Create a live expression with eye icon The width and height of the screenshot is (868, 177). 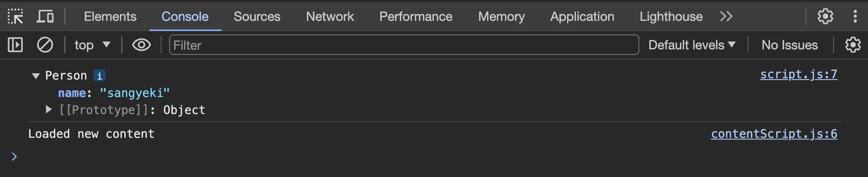point(141,45)
